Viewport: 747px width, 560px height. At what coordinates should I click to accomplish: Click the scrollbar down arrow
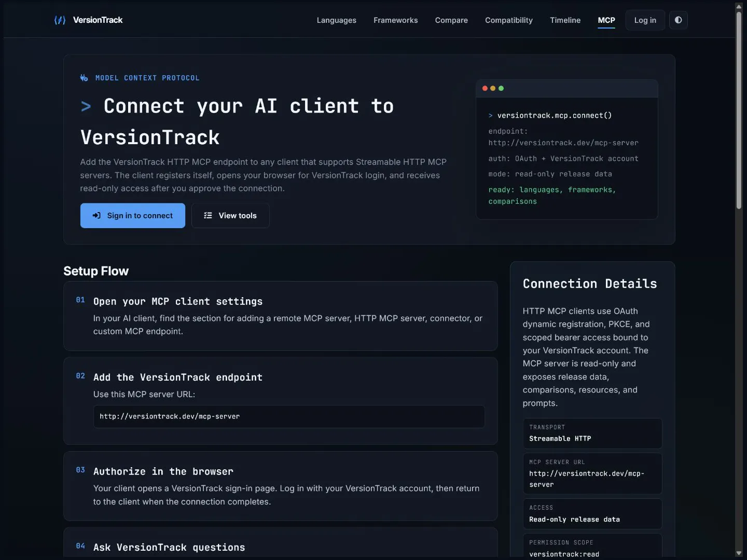739,553
